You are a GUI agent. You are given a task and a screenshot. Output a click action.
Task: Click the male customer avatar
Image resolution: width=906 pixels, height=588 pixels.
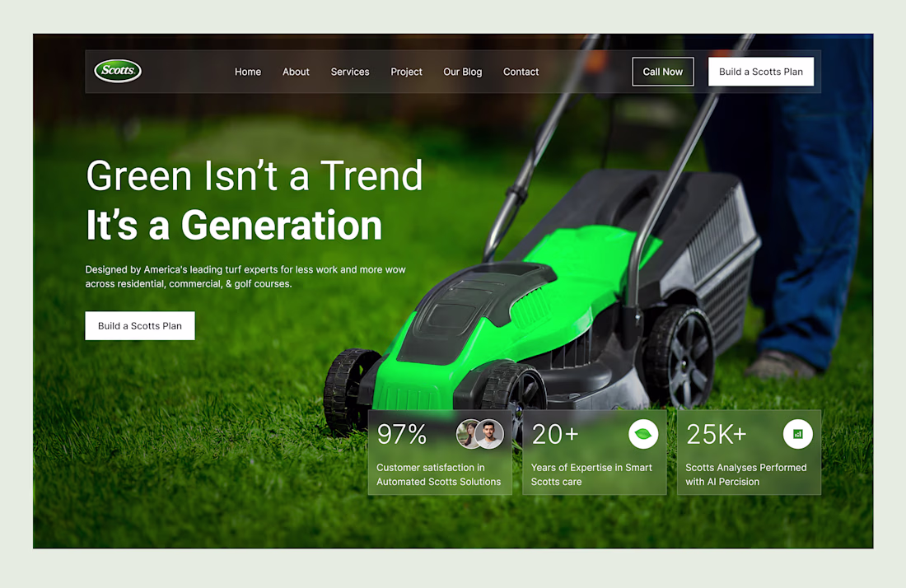click(489, 434)
